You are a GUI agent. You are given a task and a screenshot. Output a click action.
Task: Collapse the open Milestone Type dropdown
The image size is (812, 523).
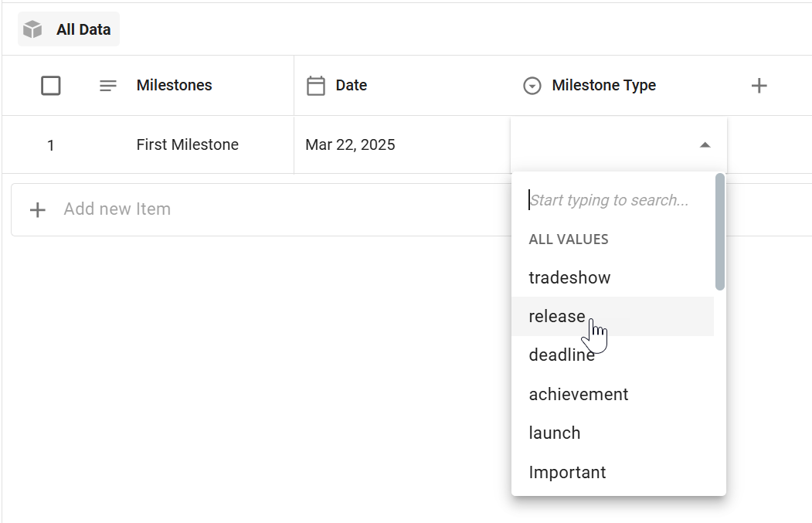click(x=705, y=144)
